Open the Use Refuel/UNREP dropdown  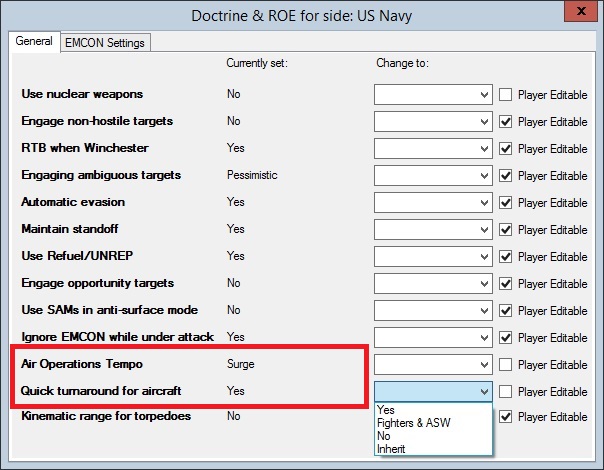coord(433,257)
